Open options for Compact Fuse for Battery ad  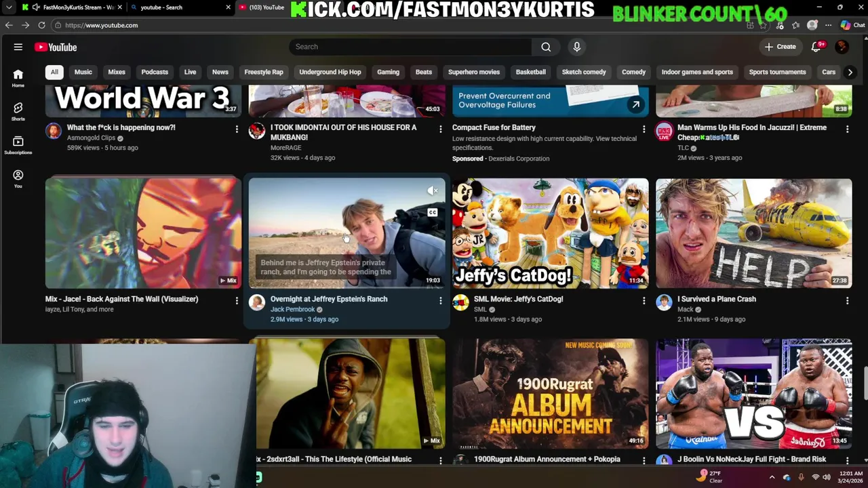(644, 129)
